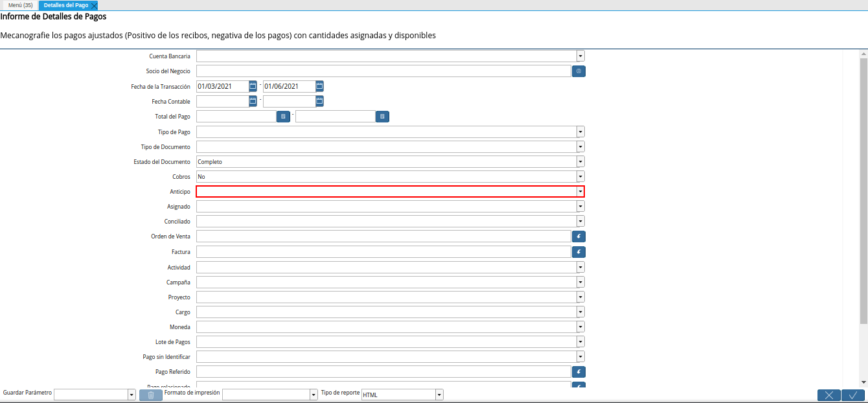Viewport: 868px width, 403px height.
Task: Open the Cobros dropdown currently set to No
Action: click(x=580, y=176)
